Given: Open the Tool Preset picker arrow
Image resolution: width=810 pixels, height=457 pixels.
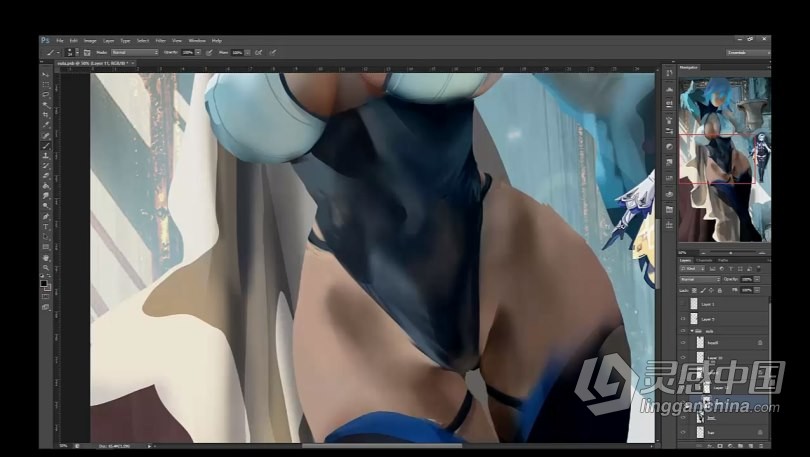Looking at the screenshot, I should click(x=58, y=52).
